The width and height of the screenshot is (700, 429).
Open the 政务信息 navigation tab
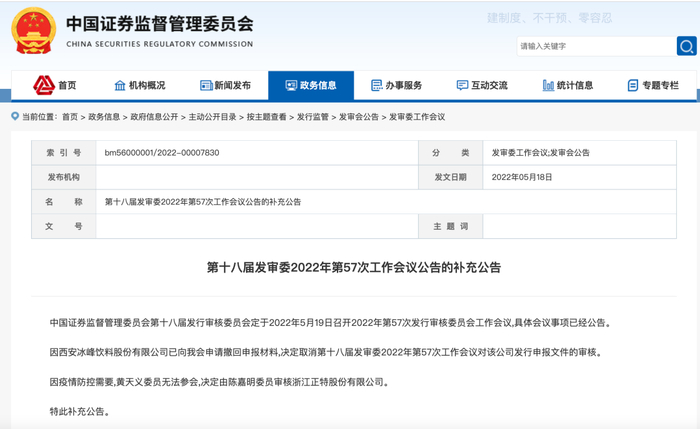(310, 86)
